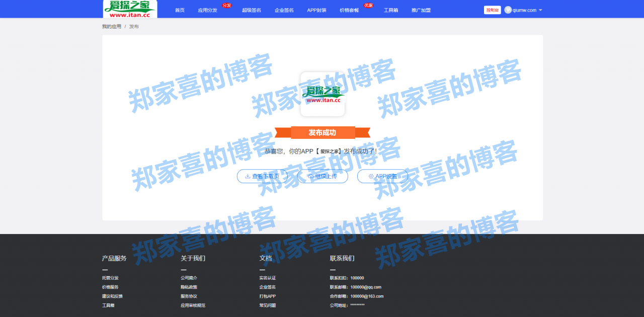This screenshot has width=644, height=317.
Task: Open the 应用分发 menu item
Action: click(x=208, y=10)
